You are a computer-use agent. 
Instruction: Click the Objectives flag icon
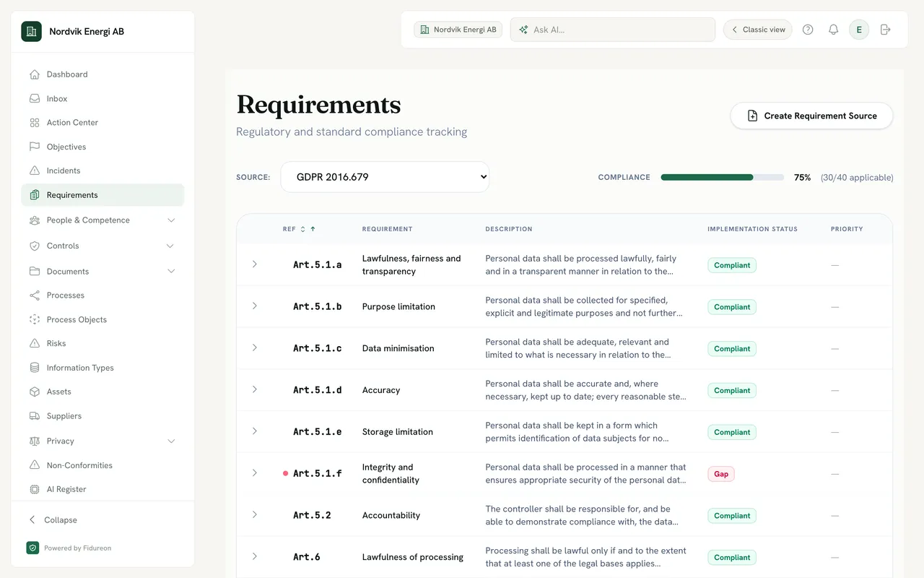click(35, 147)
